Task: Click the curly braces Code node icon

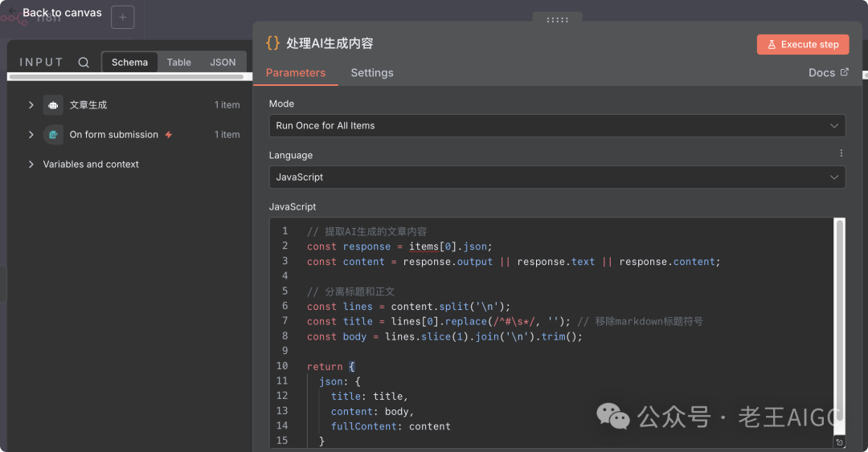Action: click(273, 43)
